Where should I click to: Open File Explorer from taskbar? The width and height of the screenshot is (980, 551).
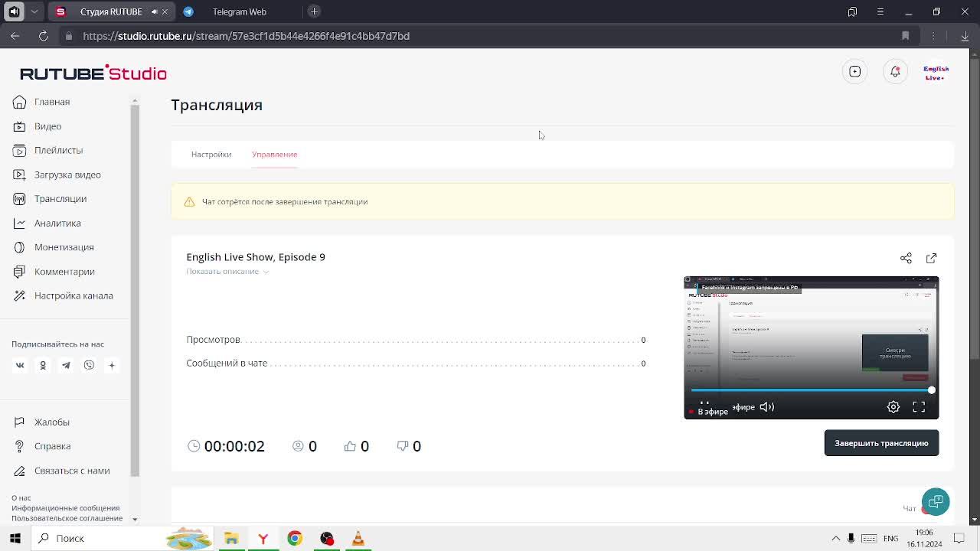coord(231,538)
